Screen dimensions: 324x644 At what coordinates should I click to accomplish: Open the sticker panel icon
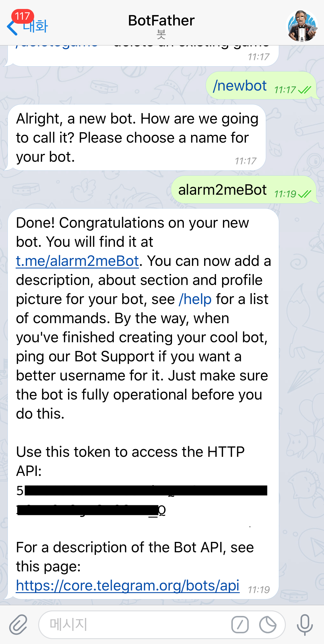click(x=268, y=625)
